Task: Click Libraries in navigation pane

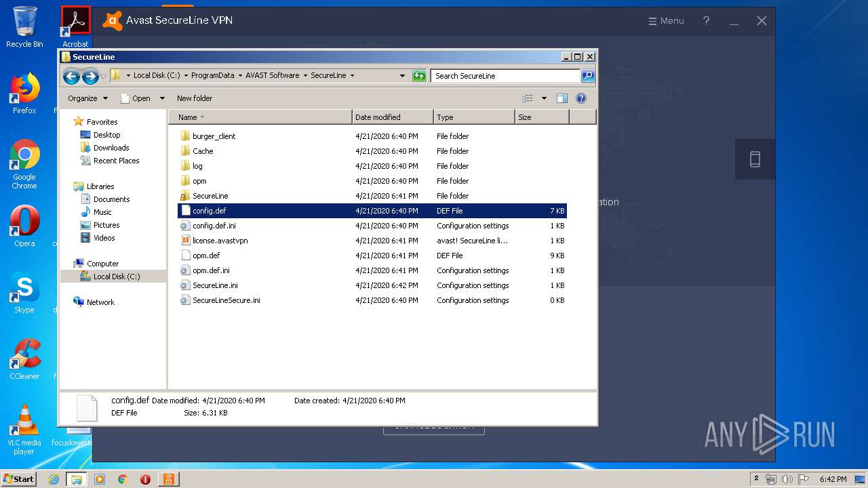Action: (x=100, y=186)
